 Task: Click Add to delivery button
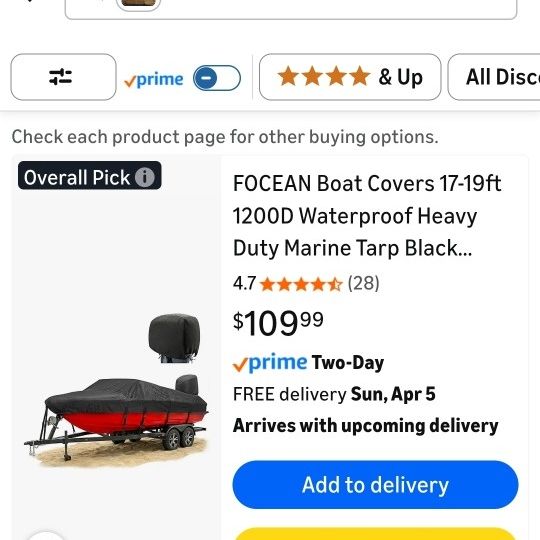[x=375, y=485]
